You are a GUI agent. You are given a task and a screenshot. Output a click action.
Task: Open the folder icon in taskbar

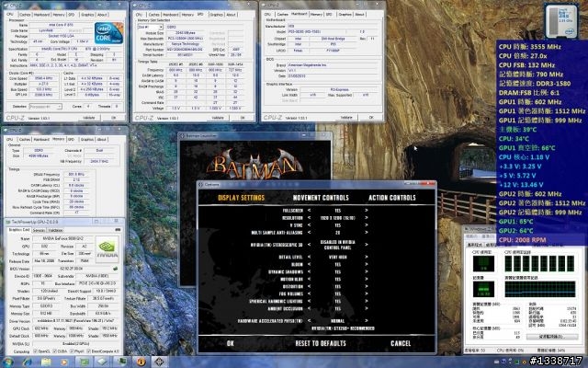tap(46, 362)
